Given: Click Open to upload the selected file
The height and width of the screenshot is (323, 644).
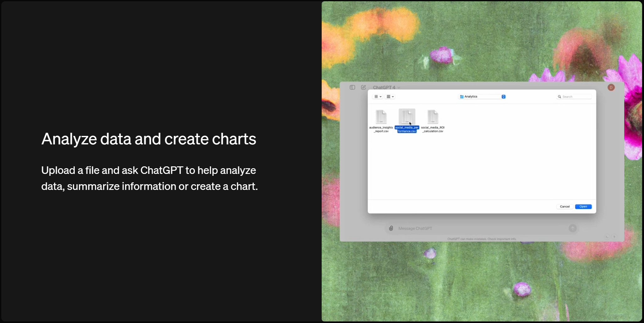Looking at the screenshot, I should [x=583, y=207].
